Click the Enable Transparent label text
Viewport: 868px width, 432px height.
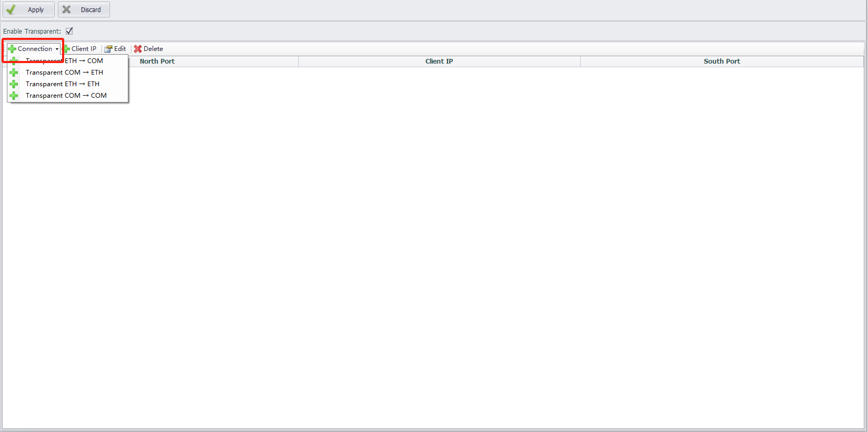pos(32,32)
